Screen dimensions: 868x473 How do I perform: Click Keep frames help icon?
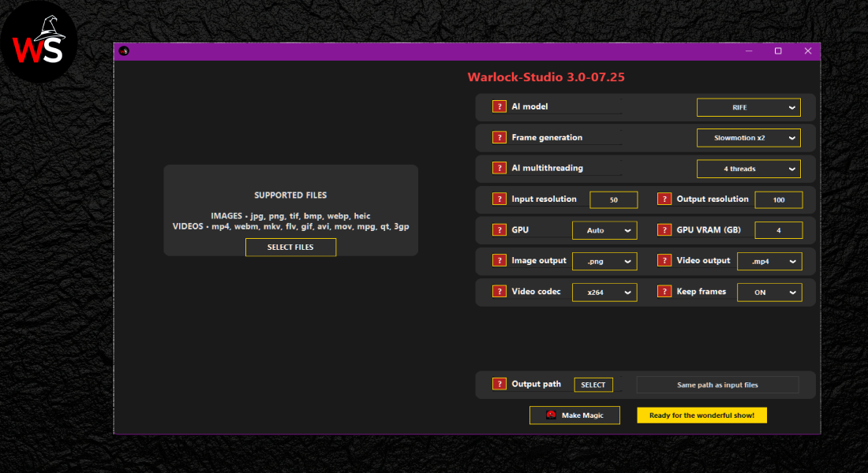[x=664, y=292]
